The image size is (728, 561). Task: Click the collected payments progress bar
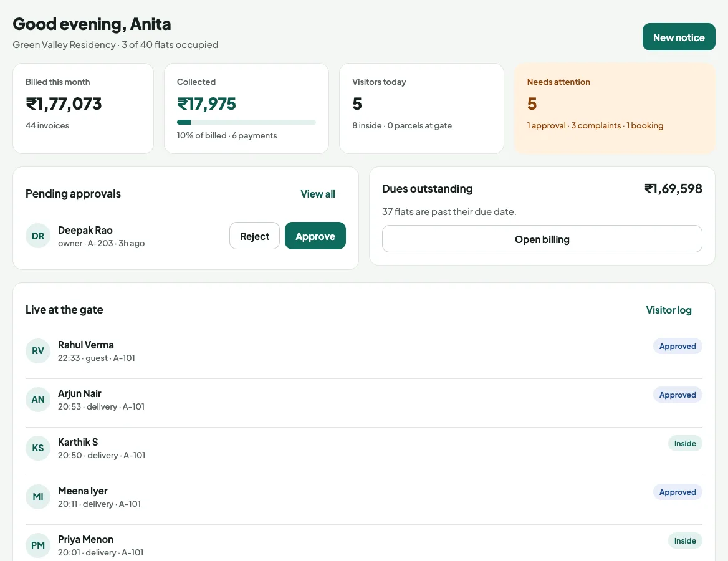246,122
